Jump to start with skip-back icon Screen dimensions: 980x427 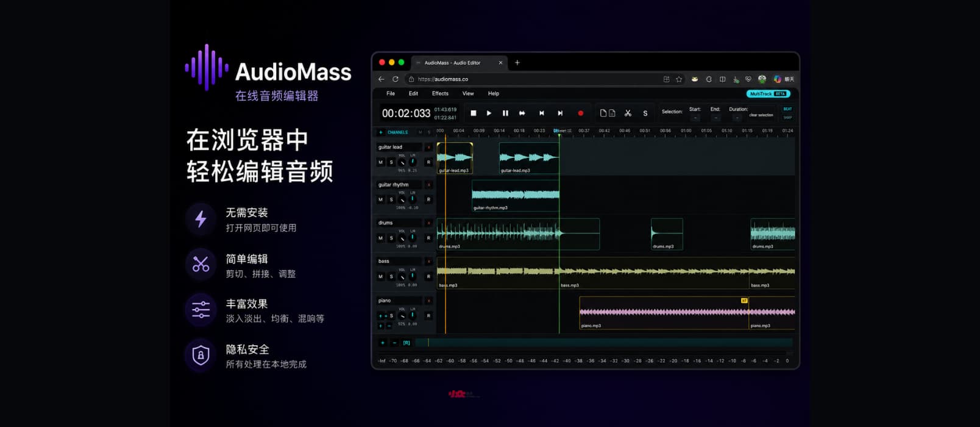[541, 113]
